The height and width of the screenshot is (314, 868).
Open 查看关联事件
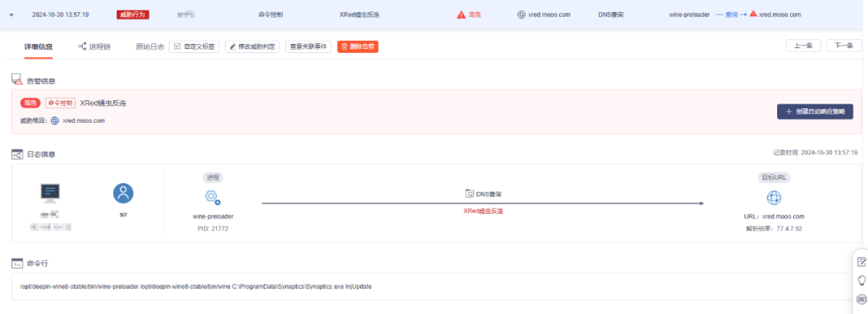click(309, 47)
